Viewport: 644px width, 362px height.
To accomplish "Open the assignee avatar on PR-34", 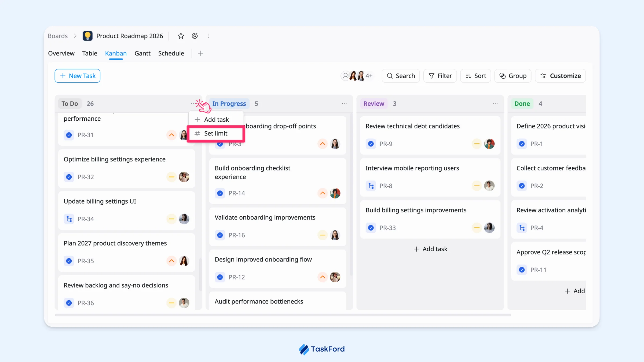I will [x=184, y=219].
